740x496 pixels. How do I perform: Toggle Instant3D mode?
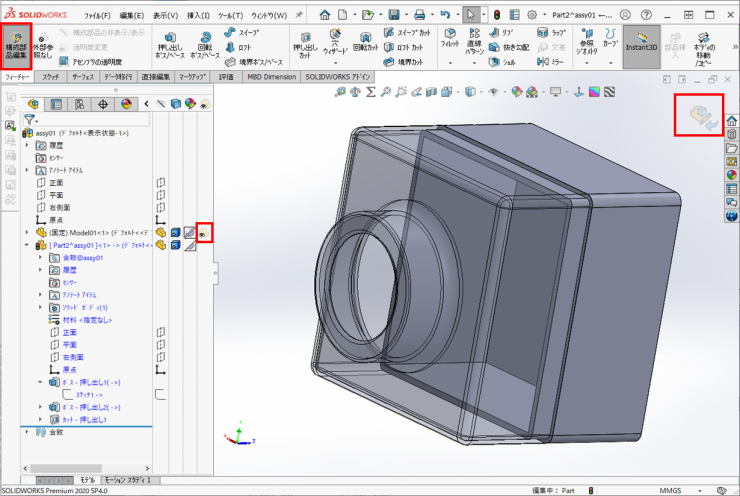pyautogui.click(x=640, y=47)
